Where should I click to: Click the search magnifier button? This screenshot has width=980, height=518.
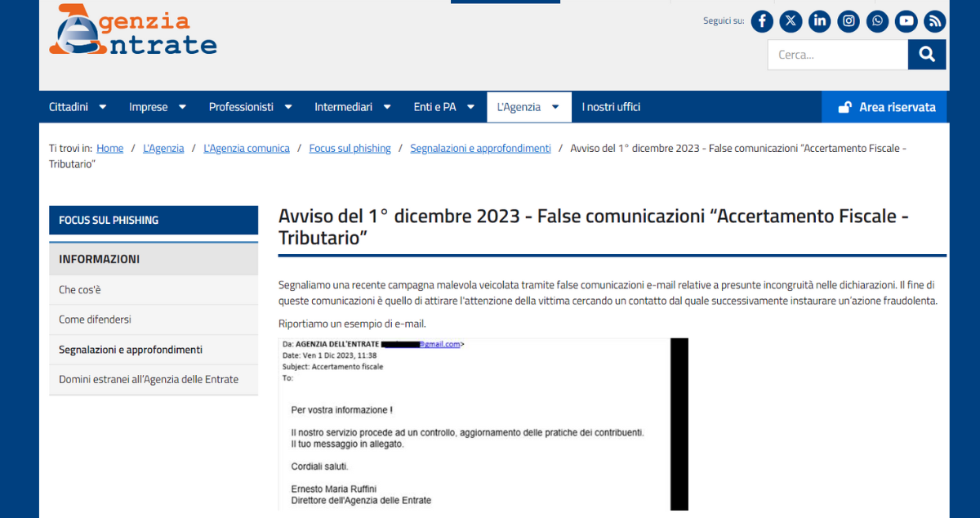[927, 55]
